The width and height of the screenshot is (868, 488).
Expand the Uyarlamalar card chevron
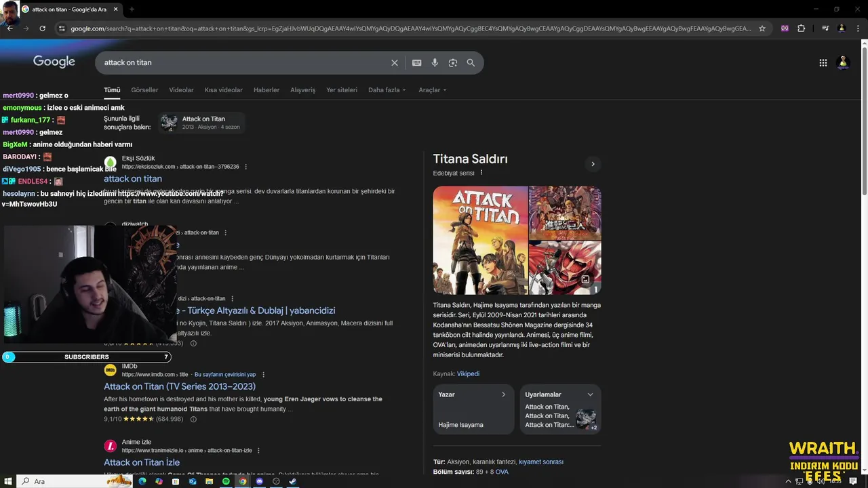[x=590, y=394]
